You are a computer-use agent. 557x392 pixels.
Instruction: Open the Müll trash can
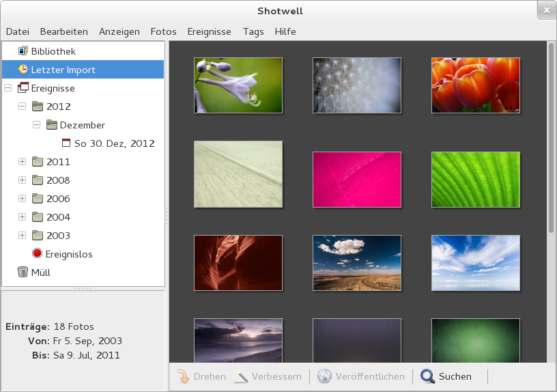tap(23, 272)
